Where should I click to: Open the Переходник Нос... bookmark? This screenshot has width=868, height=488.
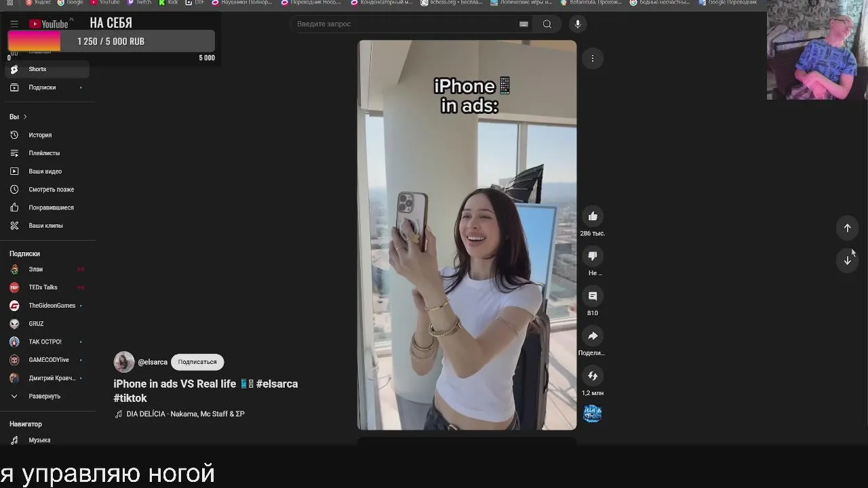tap(311, 3)
